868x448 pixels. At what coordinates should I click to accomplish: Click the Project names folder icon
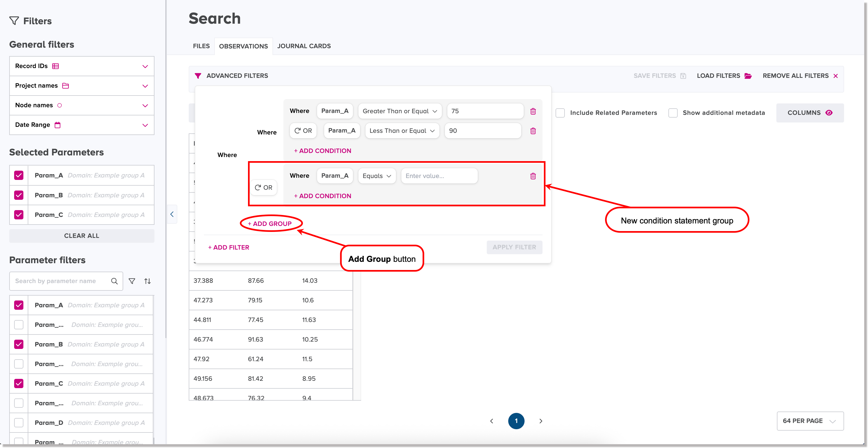(66, 86)
